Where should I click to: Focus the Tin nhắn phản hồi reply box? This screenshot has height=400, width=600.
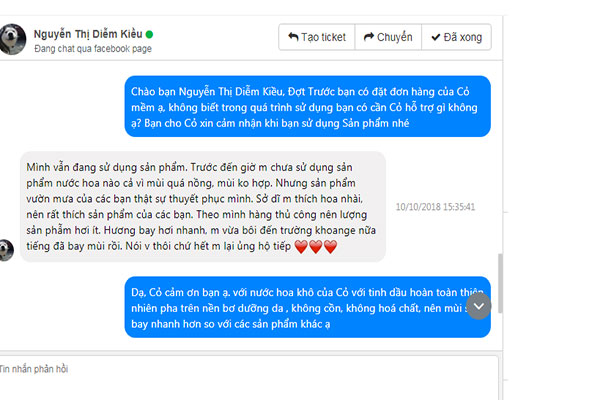(249, 378)
